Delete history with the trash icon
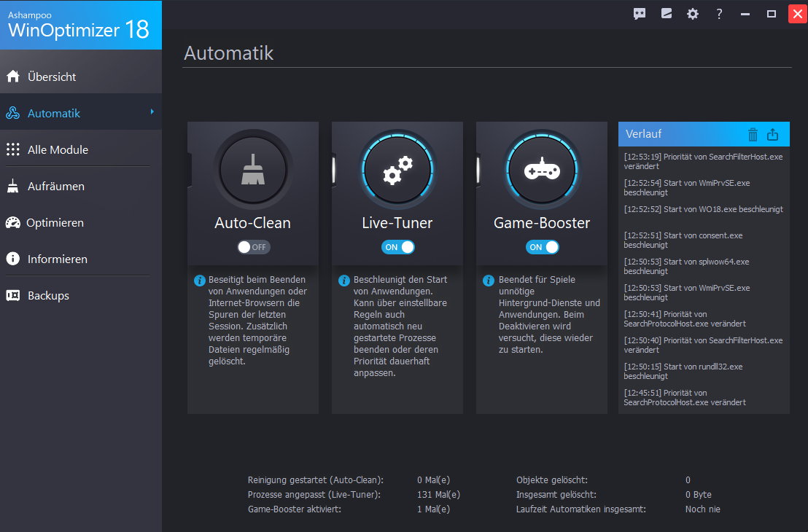This screenshot has width=808, height=532. point(753,134)
